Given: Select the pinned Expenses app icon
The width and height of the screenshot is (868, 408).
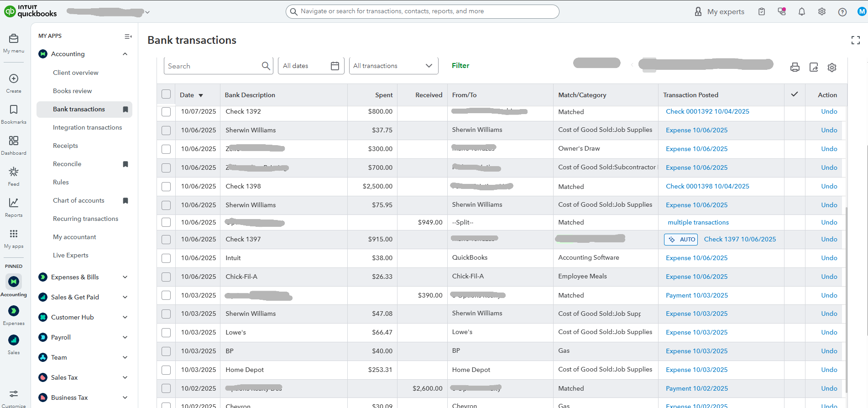Looking at the screenshot, I should coord(14,311).
